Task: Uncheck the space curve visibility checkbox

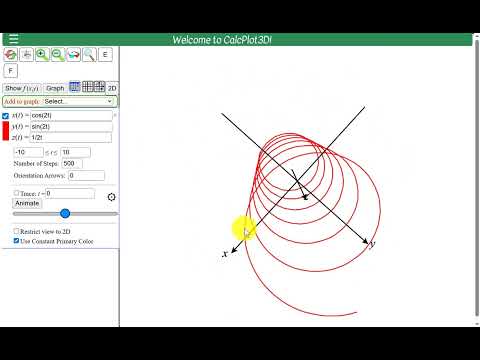Action: [x=5, y=116]
